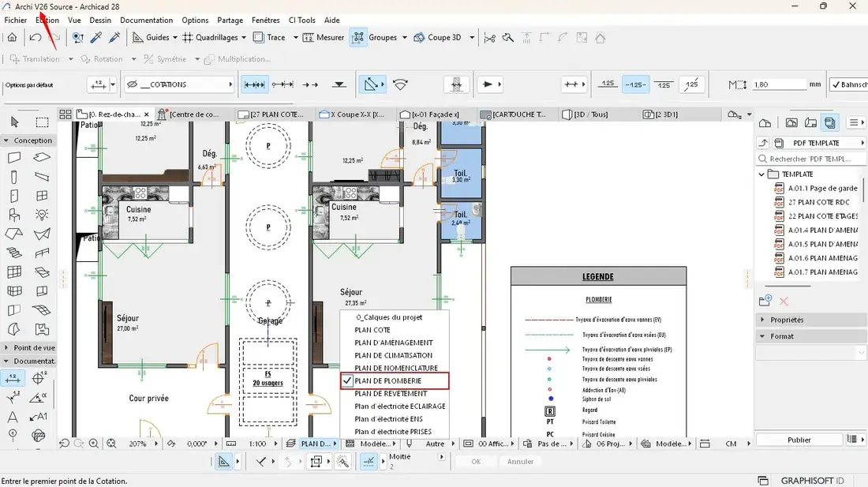Collapse the TEMPLATE folder tree
Screen dimensions: 868x487
point(761,174)
